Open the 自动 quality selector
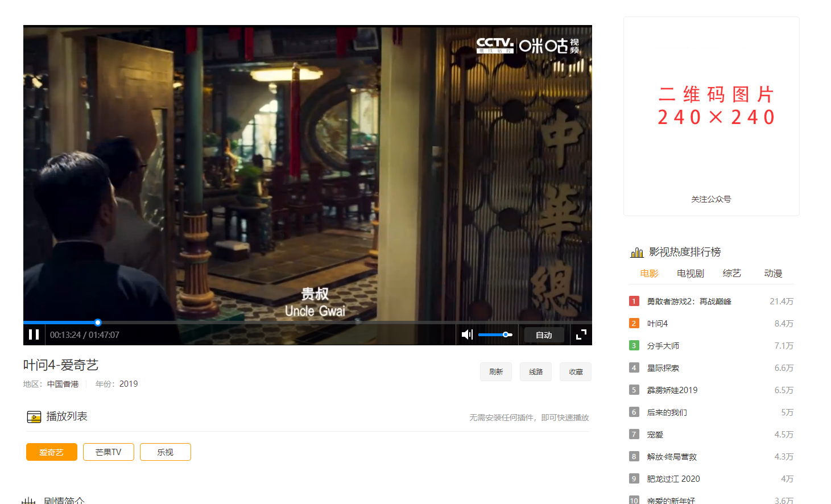Viewport: 831px width, 504px height. (x=544, y=335)
